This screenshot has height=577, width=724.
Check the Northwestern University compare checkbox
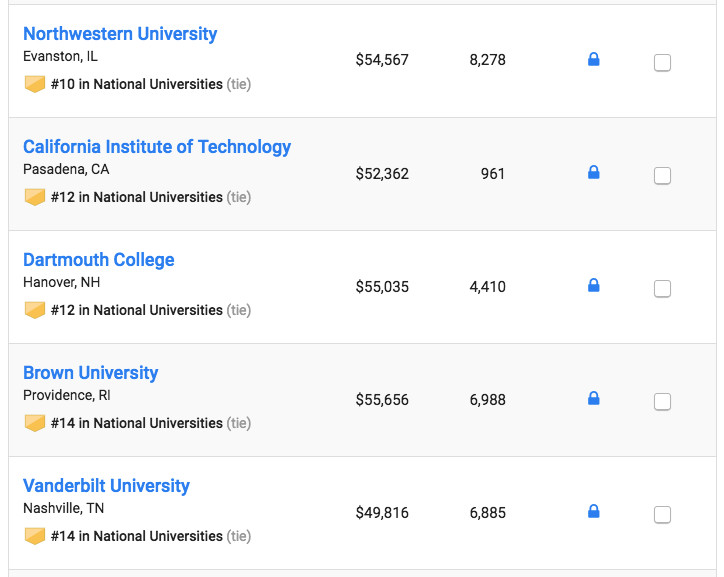coord(662,63)
